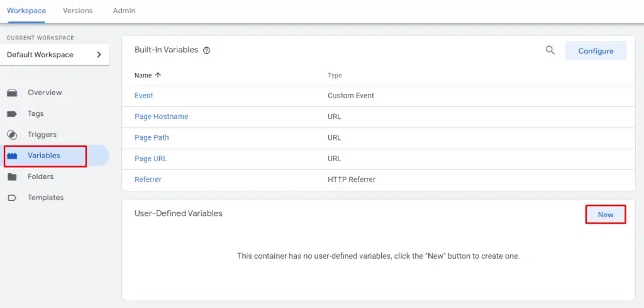Create a New user-defined variable
644x308 pixels.
click(x=605, y=215)
